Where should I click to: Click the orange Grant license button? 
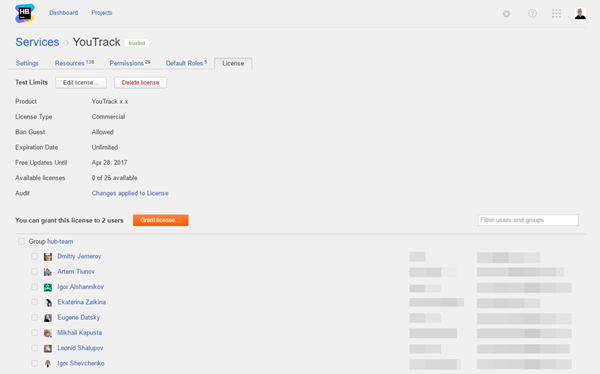point(161,220)
